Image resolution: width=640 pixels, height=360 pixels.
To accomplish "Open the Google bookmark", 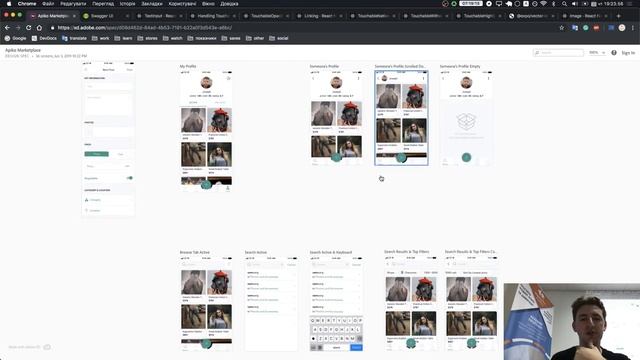I will tap(16, 38).
